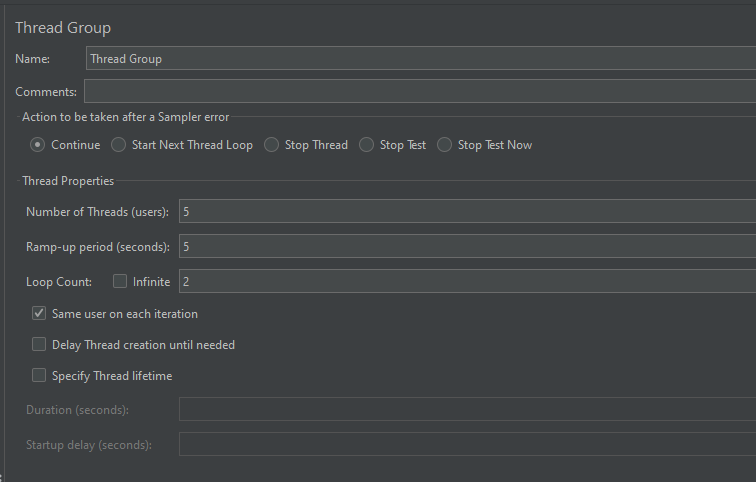Click the Ramp-up period input field

pyautogui.click(x=466, y=246)
